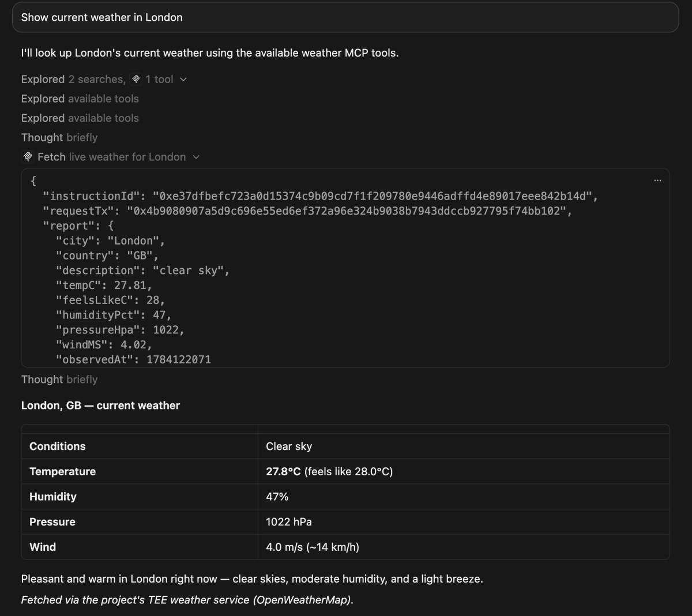Click the "27.8°C (feels like 28.0°C)" cell
Viewport: 692px width, 616px height.
point(329,472)
